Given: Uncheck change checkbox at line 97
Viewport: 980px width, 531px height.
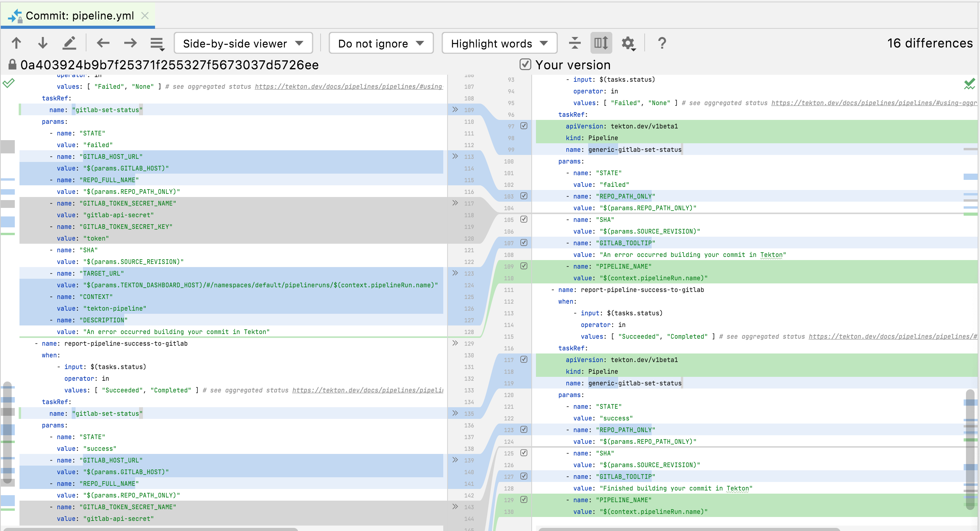Looking at the screenshot, I should [x=524, y=126].
